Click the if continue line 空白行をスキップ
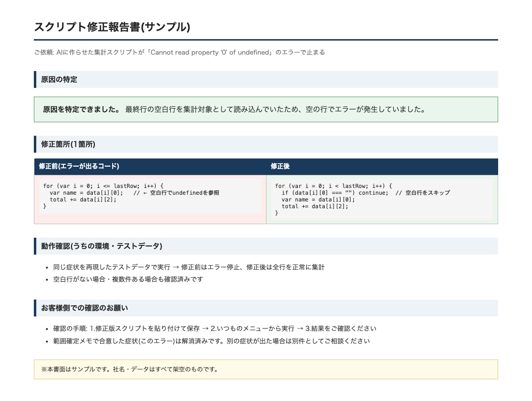 point(366,193)
